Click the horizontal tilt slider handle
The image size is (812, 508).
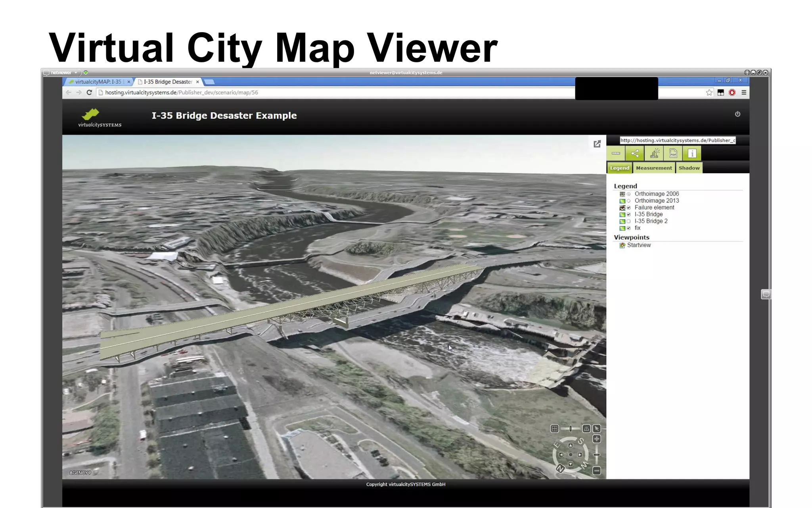click(x=571, y=429)
